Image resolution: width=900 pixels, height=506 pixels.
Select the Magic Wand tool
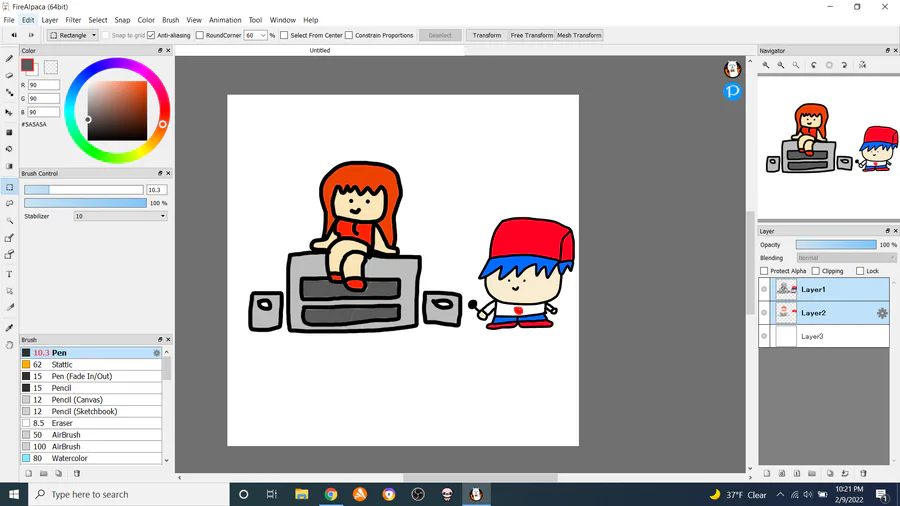point(9,220)
